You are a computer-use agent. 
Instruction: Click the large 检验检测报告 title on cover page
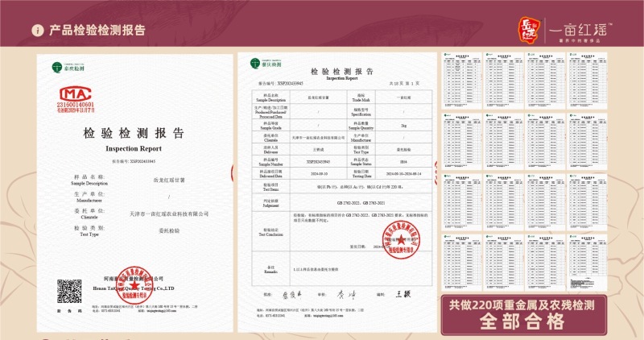click(x=134, y=133)
